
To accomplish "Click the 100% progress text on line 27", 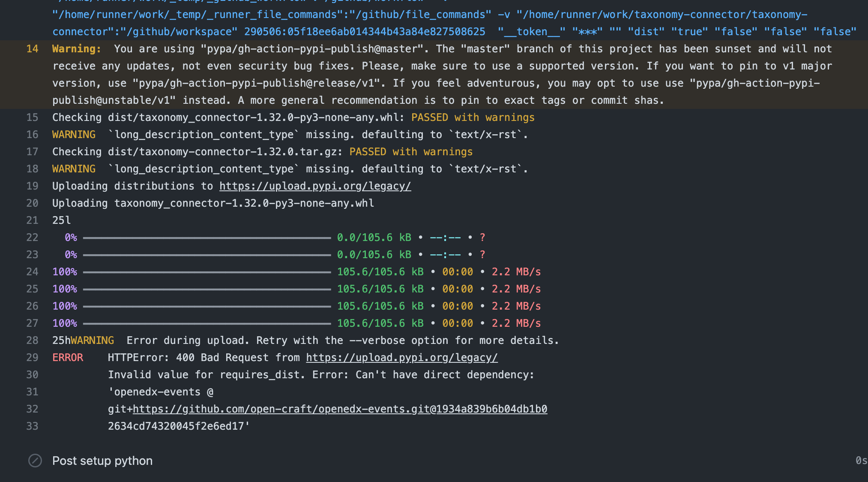I will pos(65,323).
